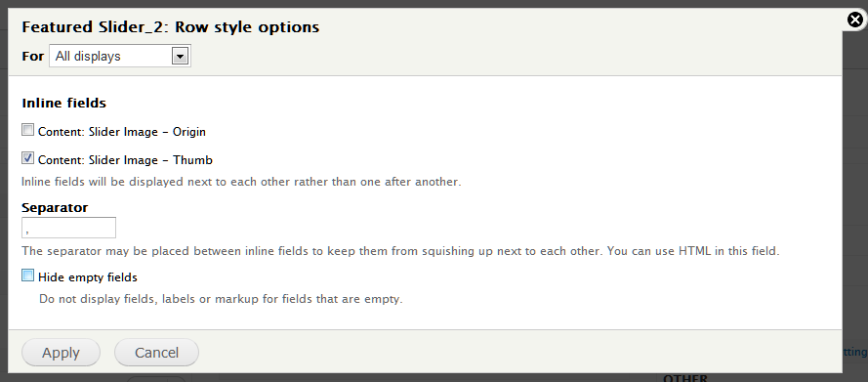Click the Apply button
The height and width of the screenshot is (382, 868).
click(x=61, y=352)
